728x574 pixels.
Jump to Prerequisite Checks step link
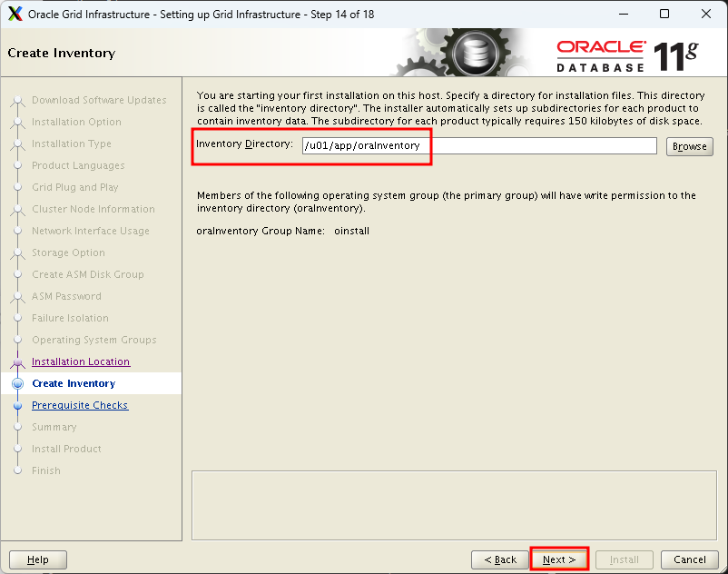tap(80, 405)
